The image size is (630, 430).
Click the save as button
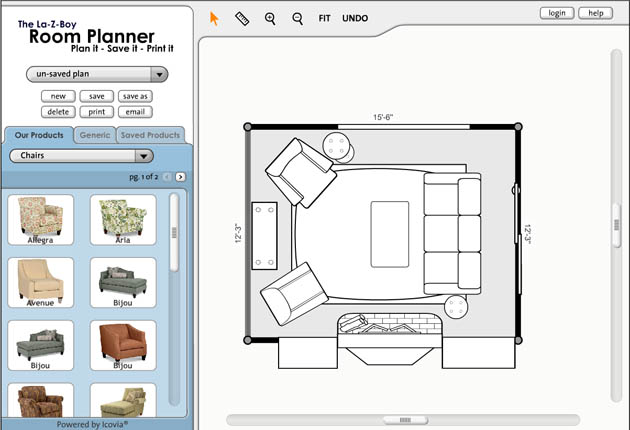(x=135, y=96)
